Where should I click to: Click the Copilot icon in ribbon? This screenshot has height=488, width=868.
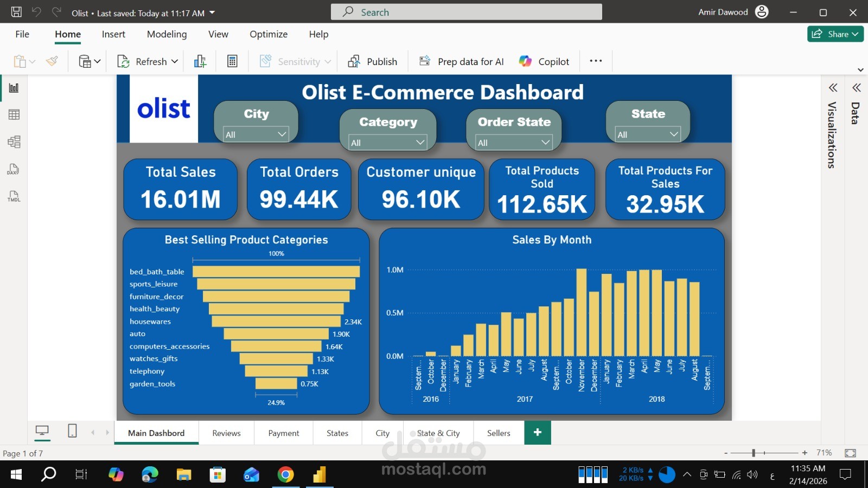pyautogui.click(x=525, y=61)
